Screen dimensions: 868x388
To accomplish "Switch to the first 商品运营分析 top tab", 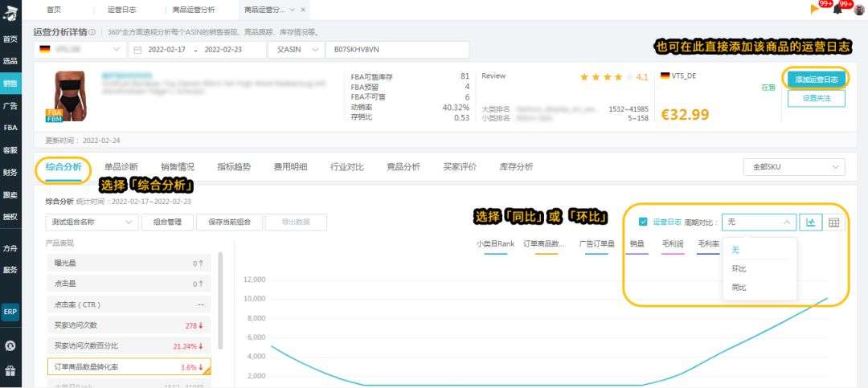I will coord(194,10).
